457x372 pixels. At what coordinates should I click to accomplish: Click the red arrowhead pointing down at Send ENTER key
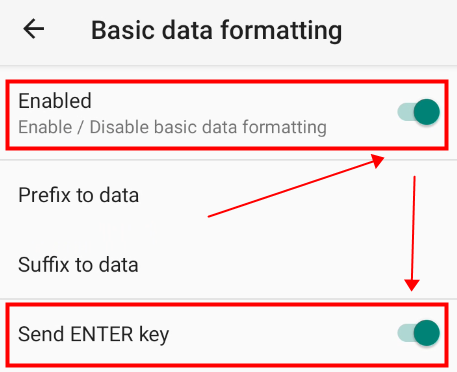tap(412, 285)
